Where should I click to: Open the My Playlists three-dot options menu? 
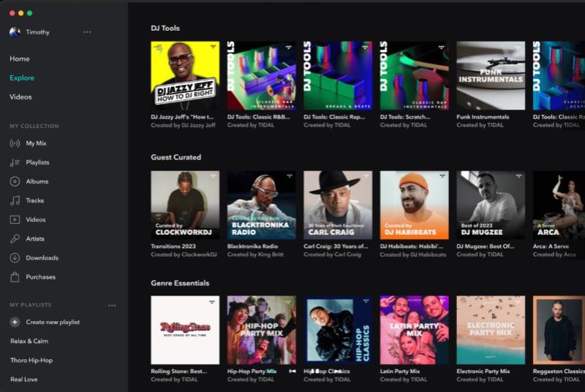coord(112,305)
